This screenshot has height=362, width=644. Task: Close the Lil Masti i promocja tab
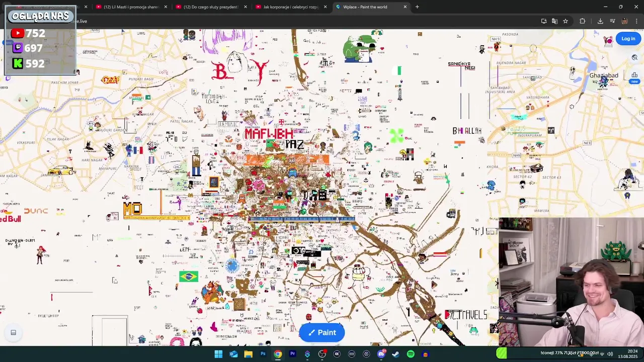pos(166,7)
